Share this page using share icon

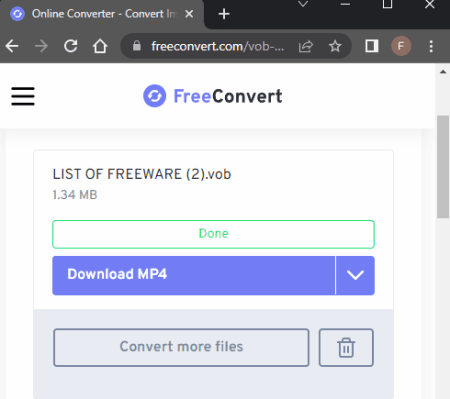pos(306,46)
